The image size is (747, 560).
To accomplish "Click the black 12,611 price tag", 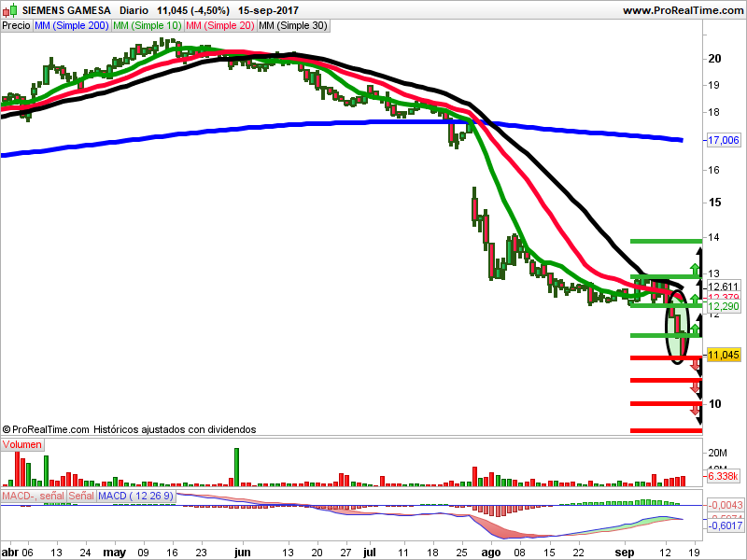I will pyautogui.click(x=723, y=287).
